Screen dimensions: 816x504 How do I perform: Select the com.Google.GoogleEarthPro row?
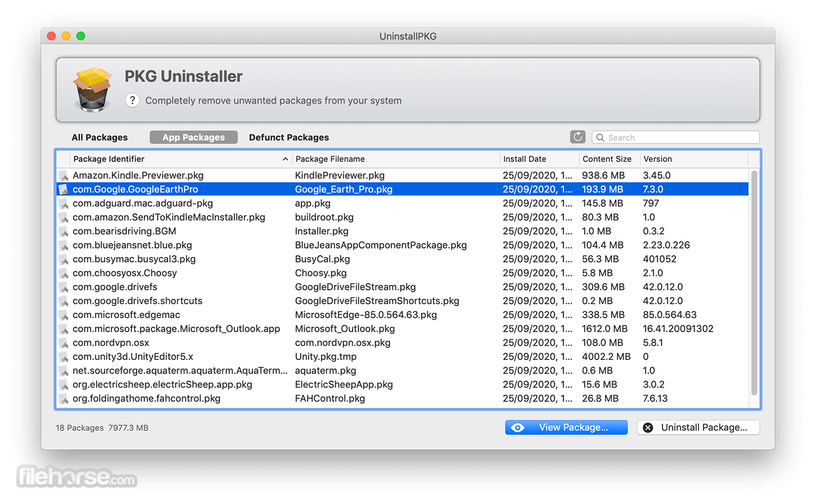pos(403,189)
